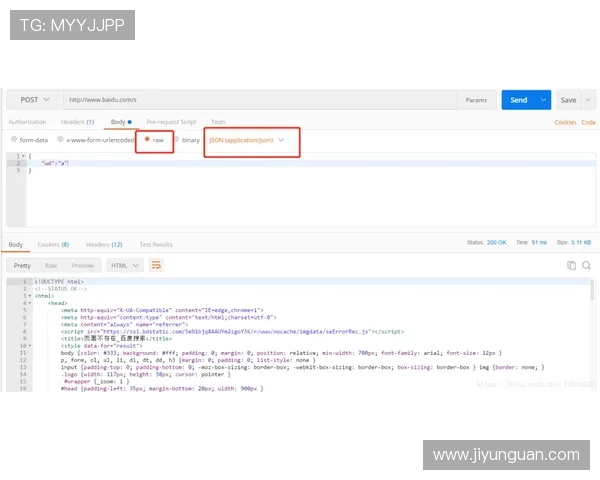Select the x-www-form-urlencoded body option
The width and height of the screenshot is (600, 480).
pyautogui.click(x=61, y=140)
